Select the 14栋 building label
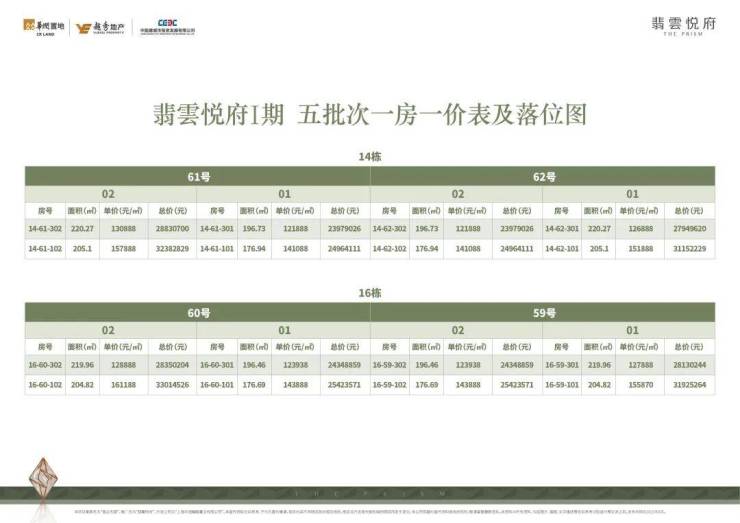This screenshot has width=740, height=523. coord(370,158)
